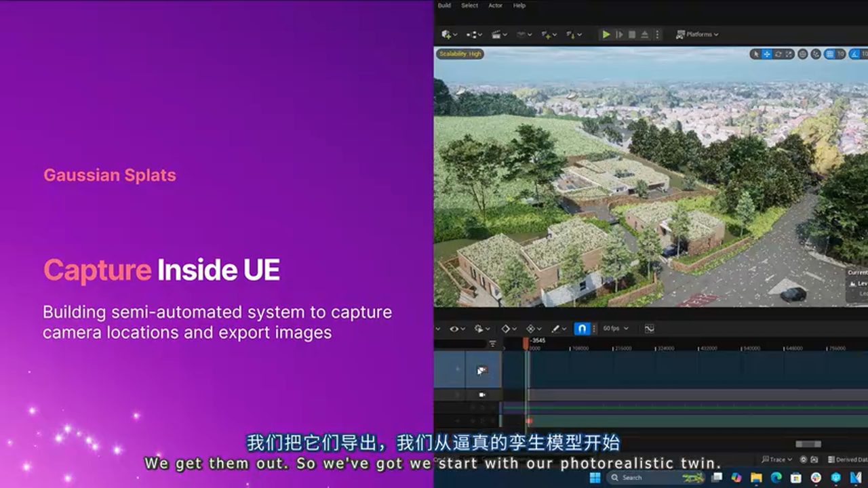
Task: Open the Actor menu
Action: pos(496,5)
